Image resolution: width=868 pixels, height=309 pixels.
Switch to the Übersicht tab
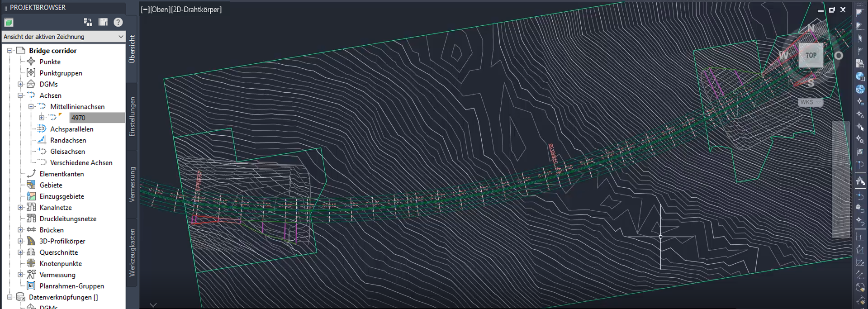[132, 49]
